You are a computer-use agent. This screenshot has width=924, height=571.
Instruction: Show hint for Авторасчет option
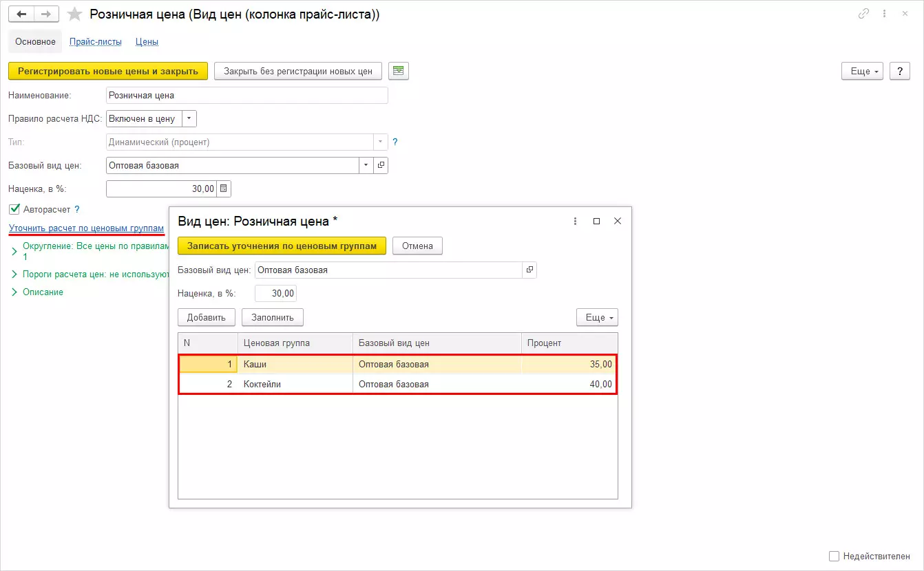[77, 209]
